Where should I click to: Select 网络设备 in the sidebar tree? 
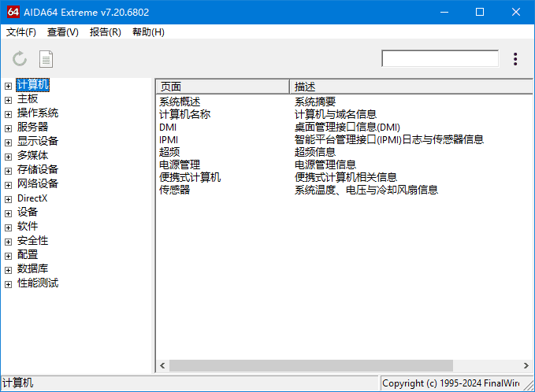point(38,184)
